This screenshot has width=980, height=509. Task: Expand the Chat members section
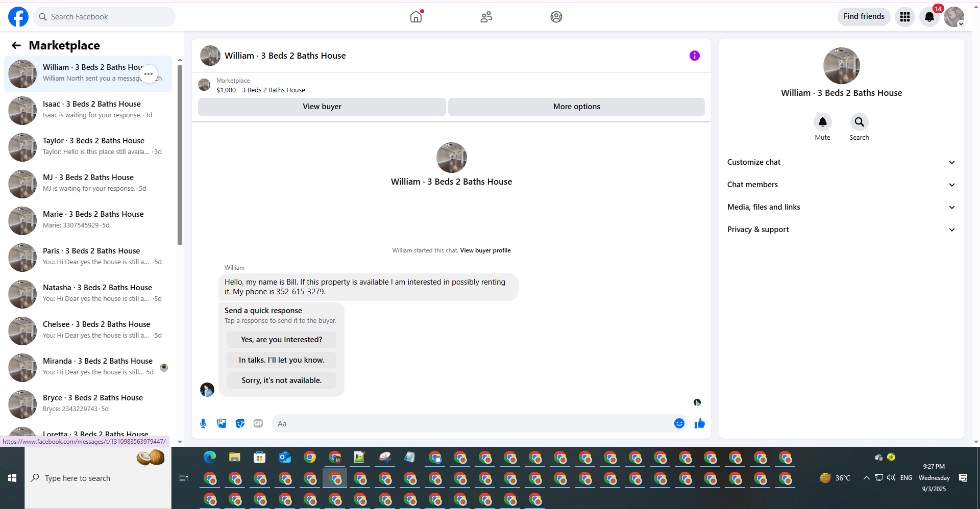(x=841, y=185)
